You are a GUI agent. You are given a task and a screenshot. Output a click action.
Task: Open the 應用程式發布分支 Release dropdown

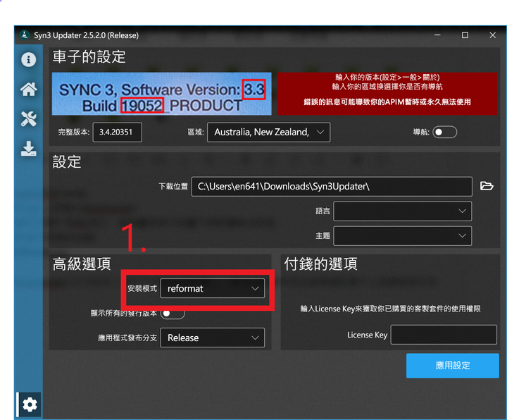click(x=212, y=338)
